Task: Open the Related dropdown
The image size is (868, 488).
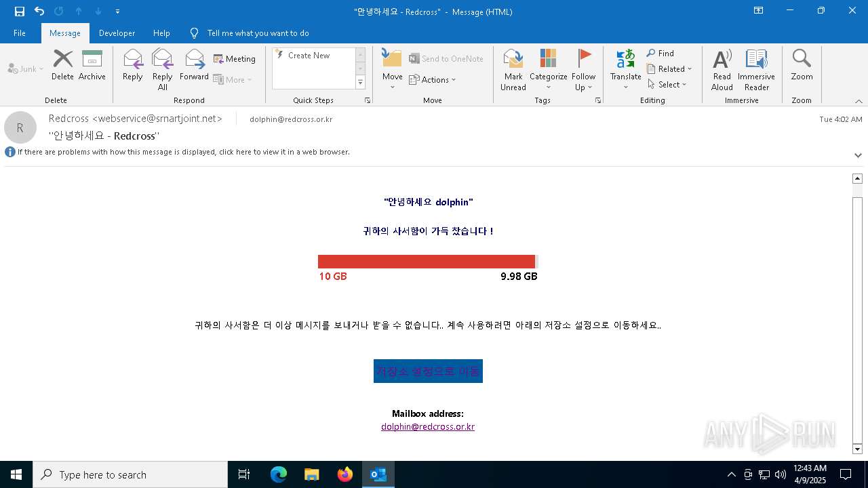Action: tap(669, 68)
